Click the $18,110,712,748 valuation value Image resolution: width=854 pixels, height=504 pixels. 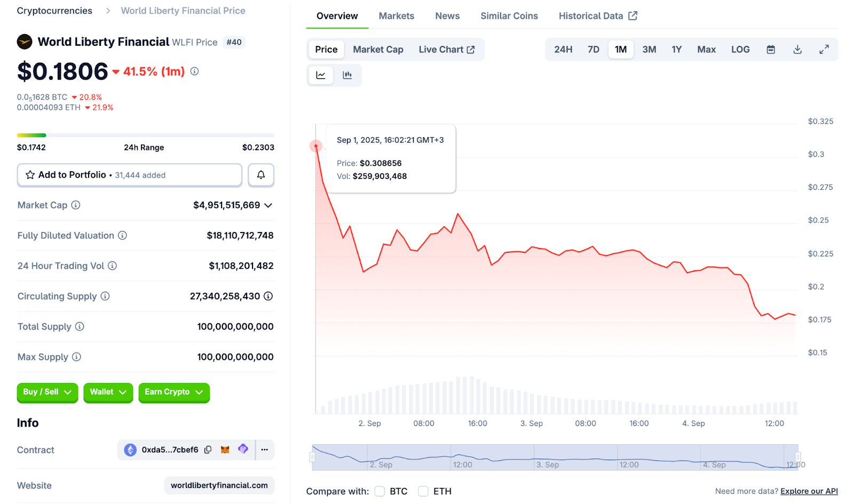pos(240,235)
